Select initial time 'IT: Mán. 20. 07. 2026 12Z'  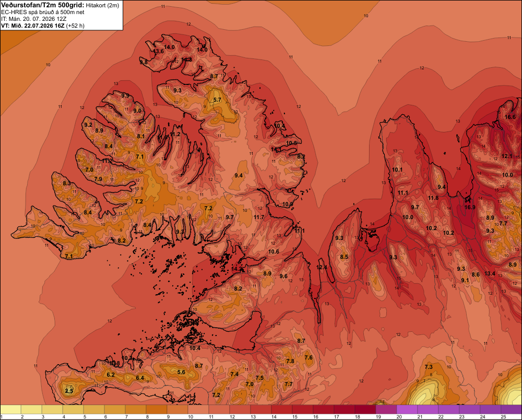point(33,19)
